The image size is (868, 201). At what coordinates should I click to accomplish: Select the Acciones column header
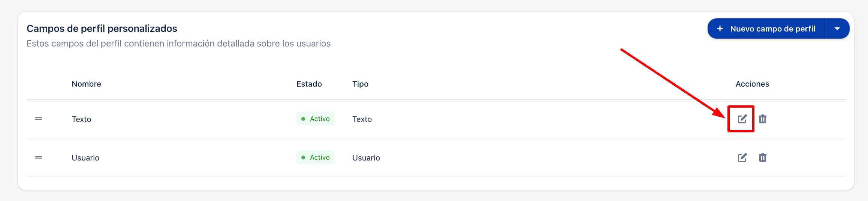coord(752,84)
